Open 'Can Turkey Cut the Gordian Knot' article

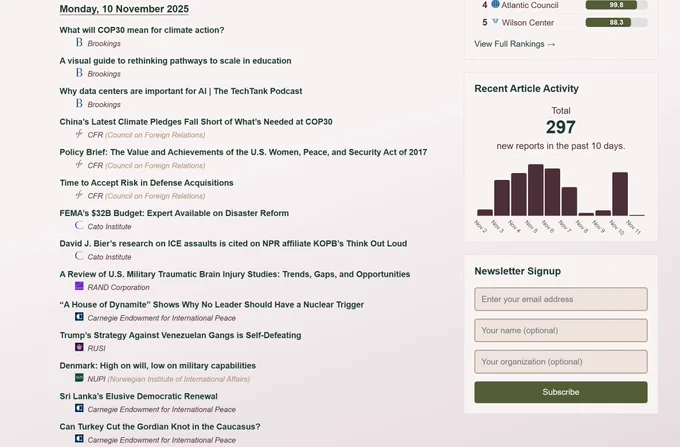[160, 427]
